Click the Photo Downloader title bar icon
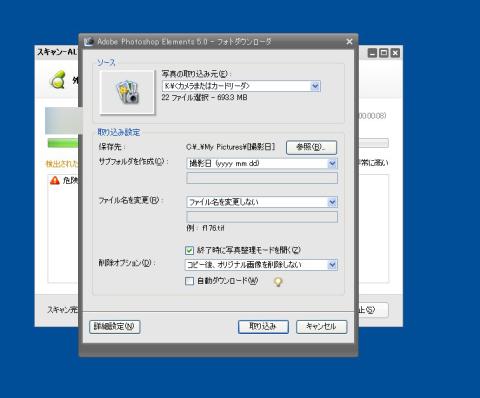This screenshot has height=398, width=480. (x=89, y=42)
